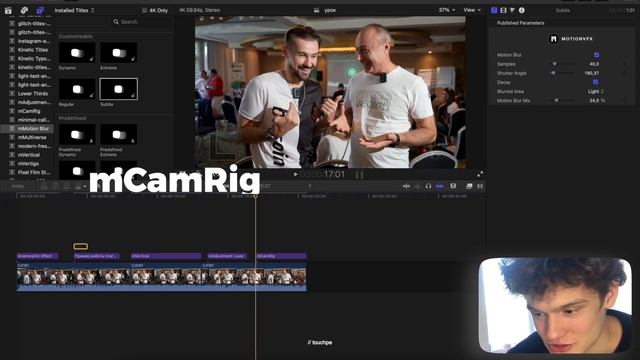This screenshot has width=640, height=360.
Task: Open the tool selector dropdown in timeline toolbar
Action: [x=81, y=187]
